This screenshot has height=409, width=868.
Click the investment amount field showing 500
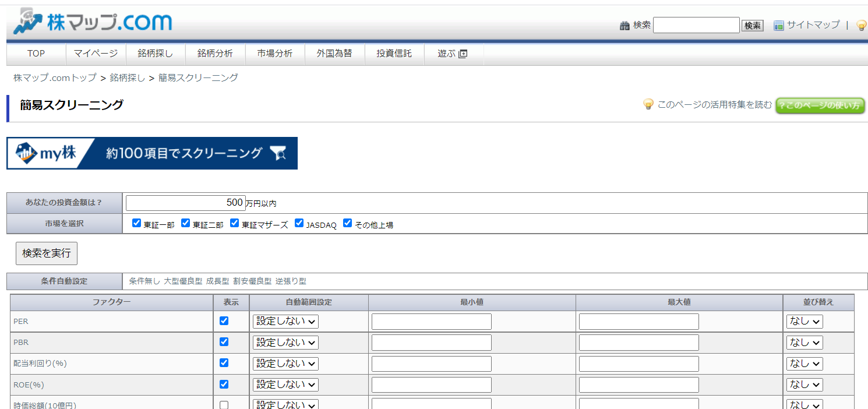click(185, 202)
